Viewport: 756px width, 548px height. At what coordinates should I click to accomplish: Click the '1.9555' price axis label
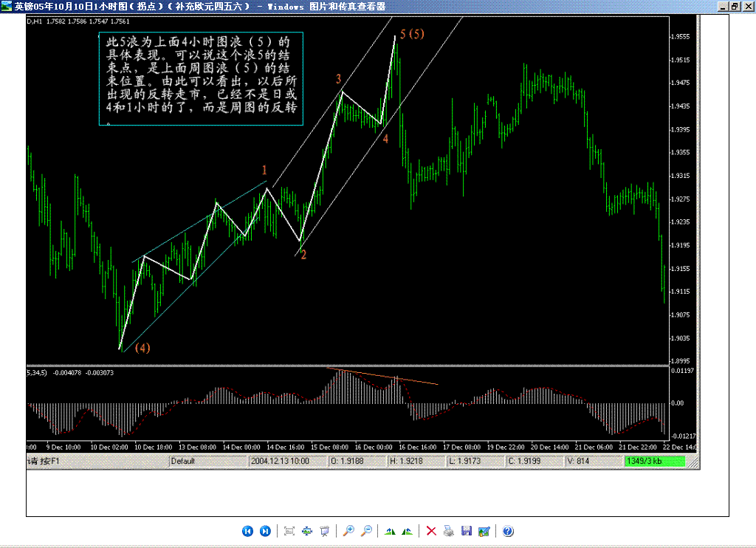(x=680, y=37)
